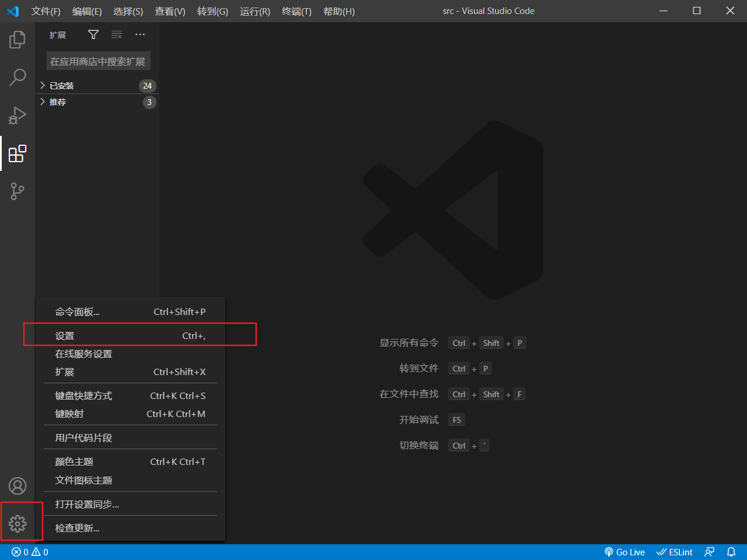
Task: Choose 设置 from the manage menu
Action: tap(131, 336)
